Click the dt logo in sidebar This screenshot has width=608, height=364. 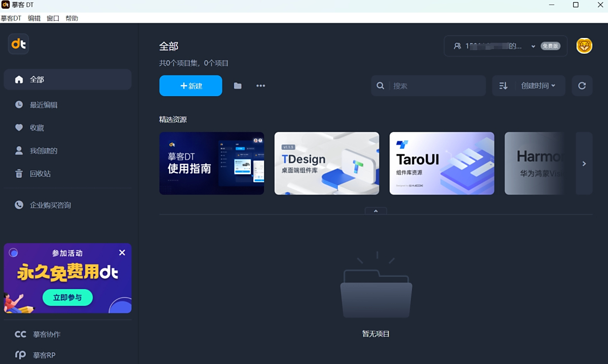click(x=19, y=44)
